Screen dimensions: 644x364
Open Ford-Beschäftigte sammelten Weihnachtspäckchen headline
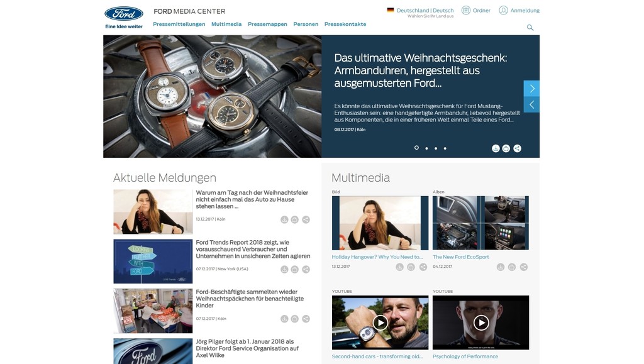point(250,299)
